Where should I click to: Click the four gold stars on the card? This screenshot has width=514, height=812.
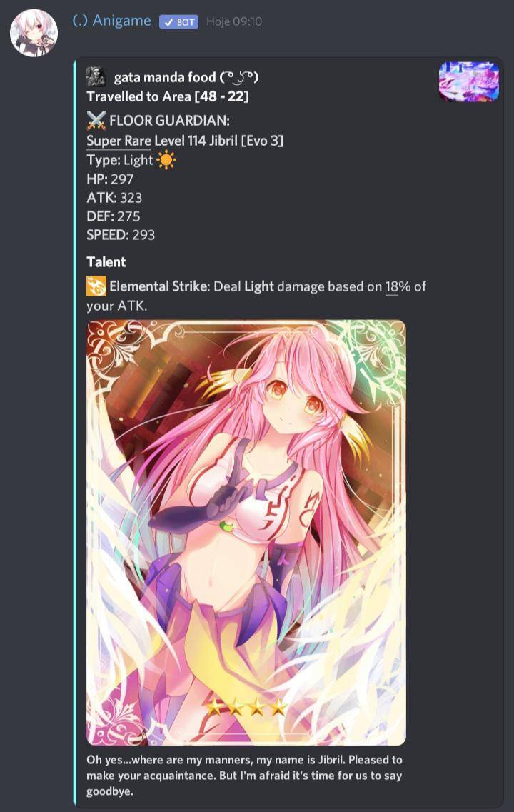tap(246, 707)
